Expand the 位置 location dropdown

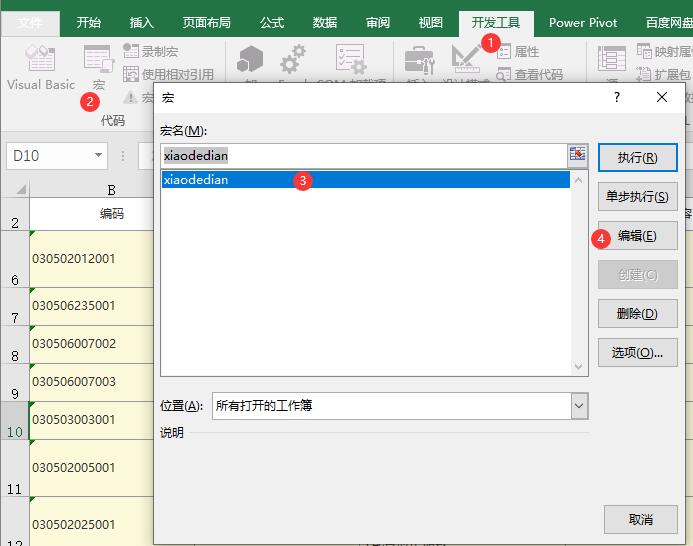pyautogui.click(x=579, y=406)
